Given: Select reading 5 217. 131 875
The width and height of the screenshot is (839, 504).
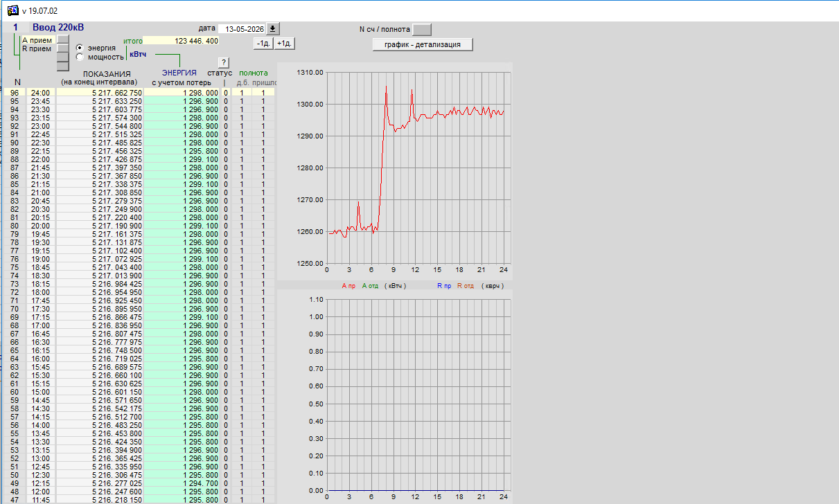Looking at the screenshot, I should point(100,242).
